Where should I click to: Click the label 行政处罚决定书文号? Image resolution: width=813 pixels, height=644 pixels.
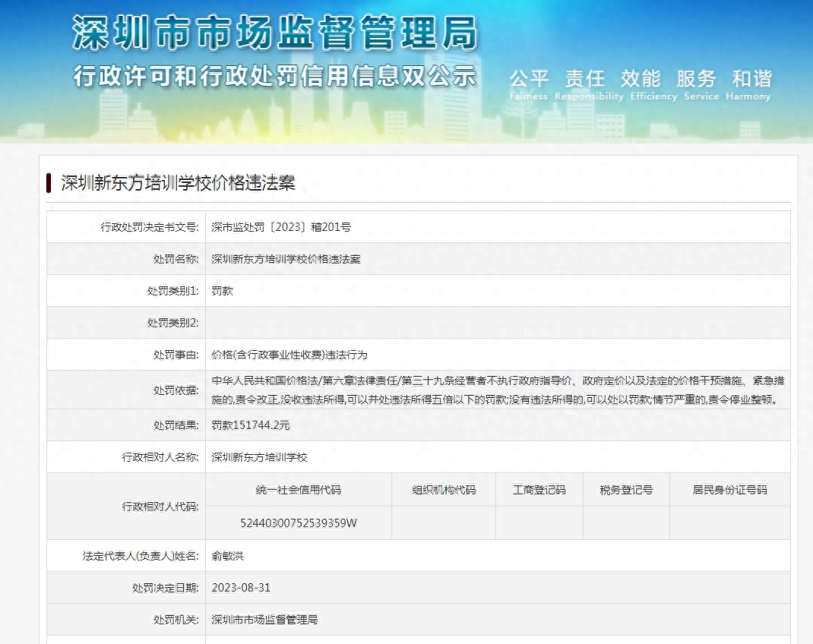pyautogui.click(x=150, y=227)
